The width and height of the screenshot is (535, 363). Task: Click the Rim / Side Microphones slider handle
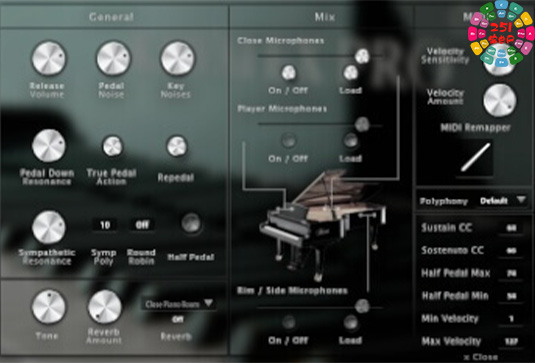point(362,306)
